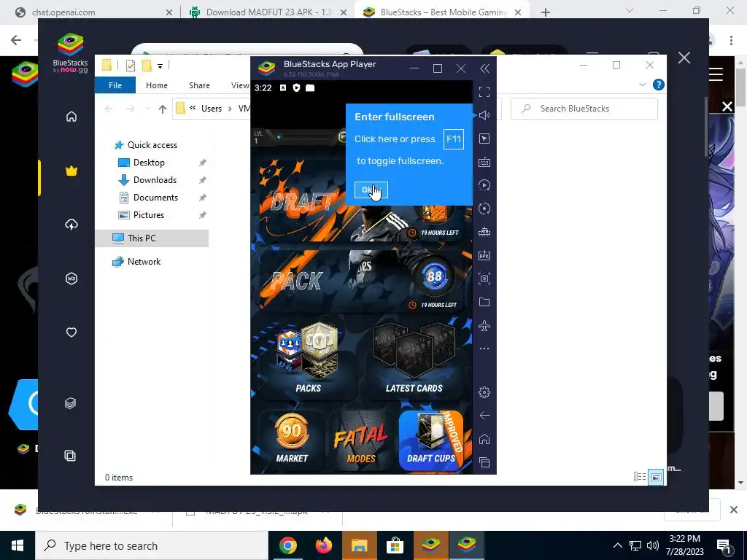Image resolution: width=747 pixels, height=560 pixels.
Task: Collapse BlueStacks sidebar with double chevron
Action: pyautogui.click(x=484, y=69)
